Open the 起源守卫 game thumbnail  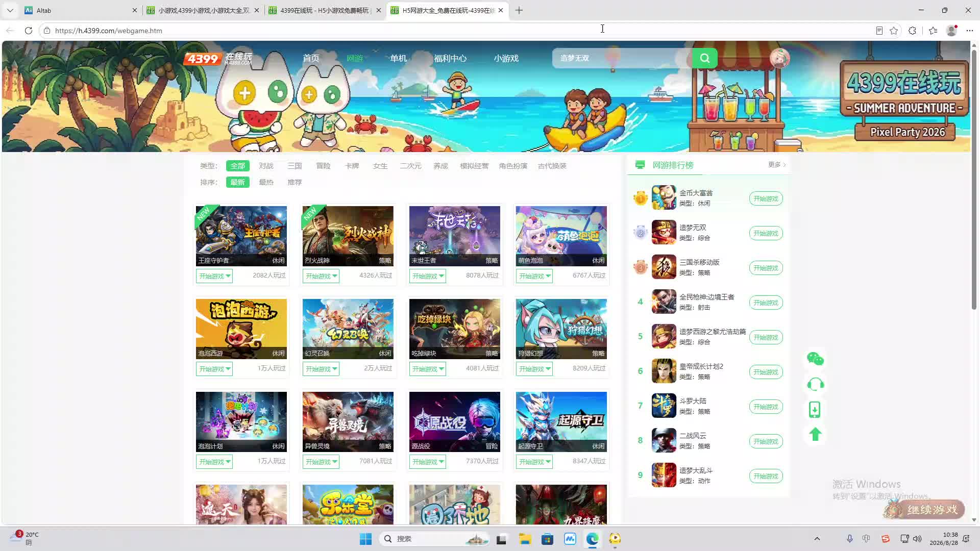[x=561, y=421]
